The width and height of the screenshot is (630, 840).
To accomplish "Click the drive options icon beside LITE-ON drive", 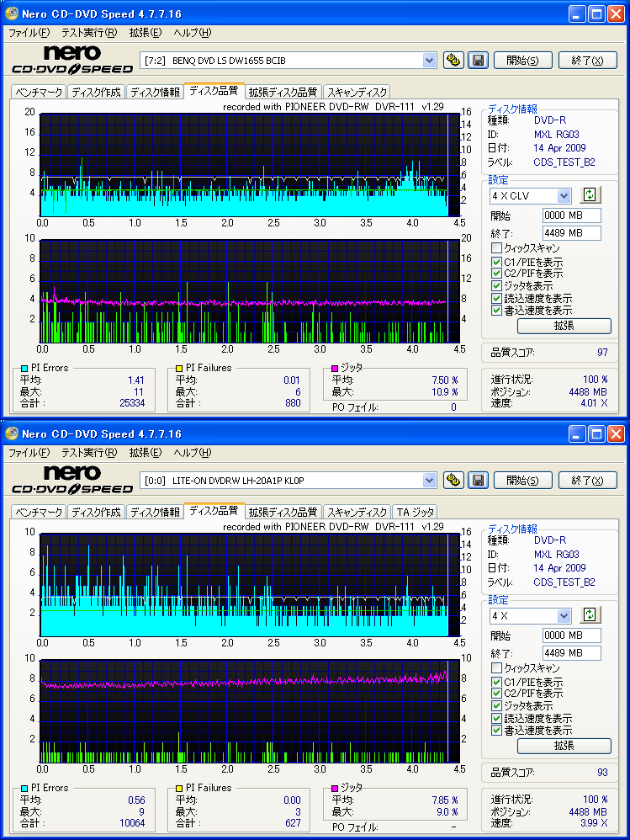I will (453, 480).
